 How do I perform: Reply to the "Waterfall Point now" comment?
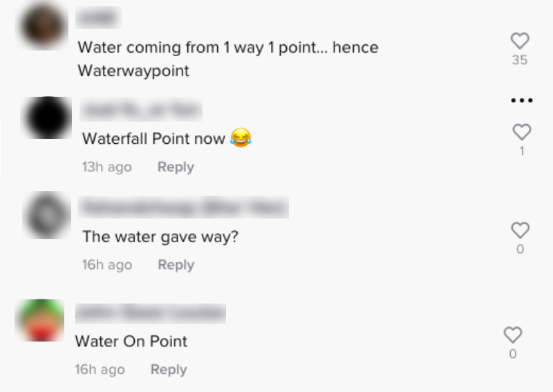tap(176, 167)
